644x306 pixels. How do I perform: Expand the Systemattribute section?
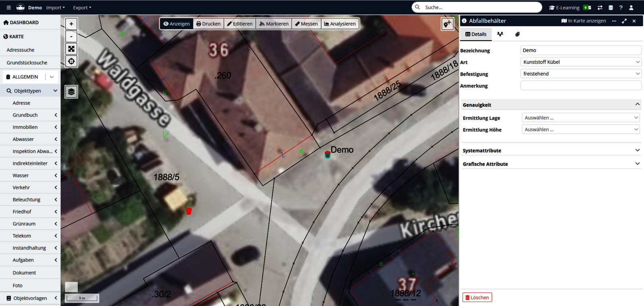pyautogui.click(x=551, y=151)
